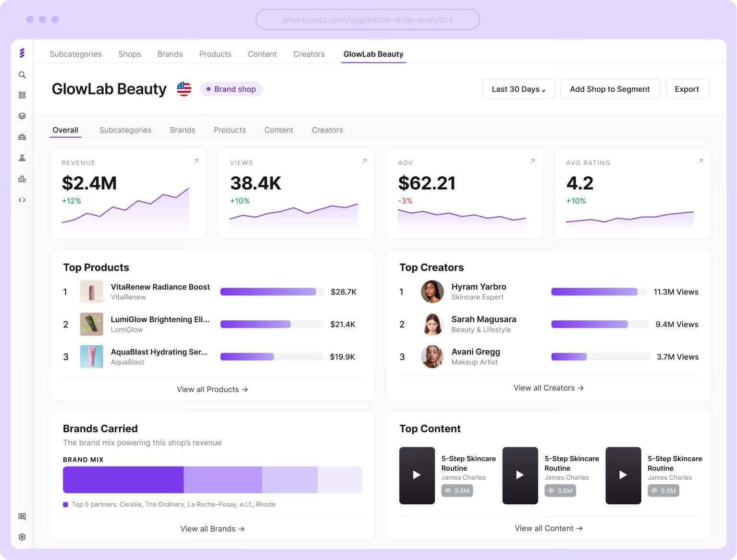Click the $2.4M revenue value
Image resolution: width=737 pixels, height=560 pixels.
(x=89, y=183)
